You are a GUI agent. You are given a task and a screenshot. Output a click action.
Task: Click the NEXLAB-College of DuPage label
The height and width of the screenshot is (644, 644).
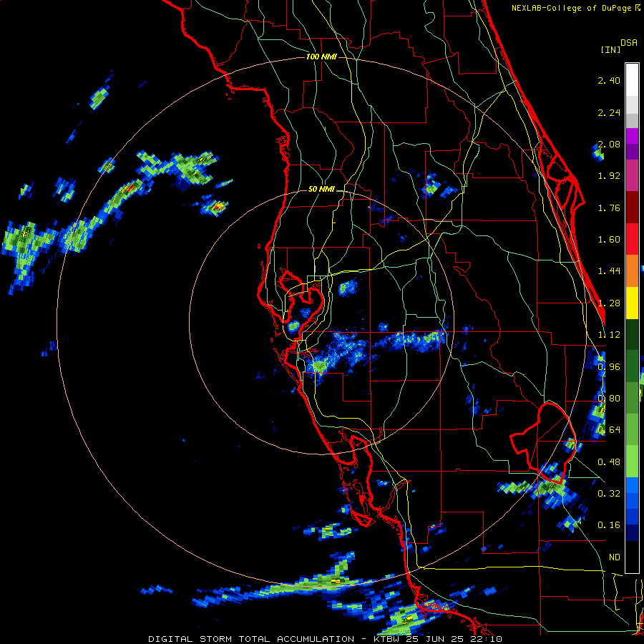click(575, 8)
